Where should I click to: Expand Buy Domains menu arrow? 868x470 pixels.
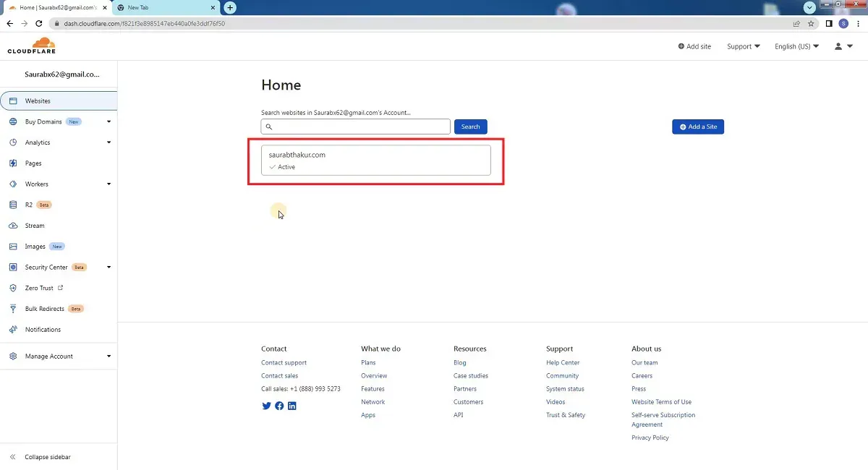click(109, 121)
